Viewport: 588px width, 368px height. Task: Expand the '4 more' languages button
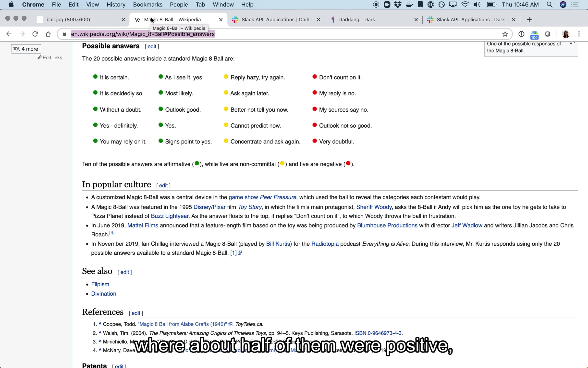pyautogui.click(x=26, y=49)
